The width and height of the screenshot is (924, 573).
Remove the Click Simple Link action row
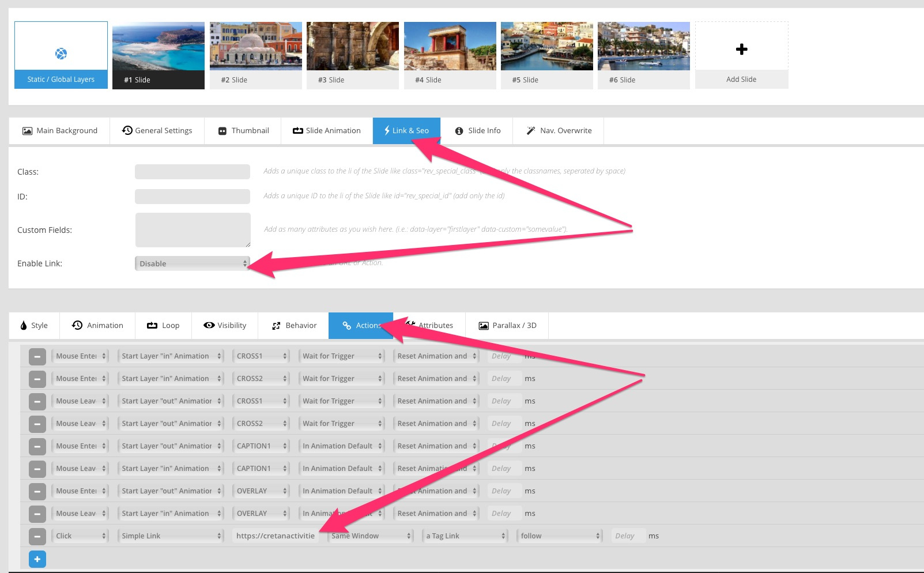tap(37, 536)
